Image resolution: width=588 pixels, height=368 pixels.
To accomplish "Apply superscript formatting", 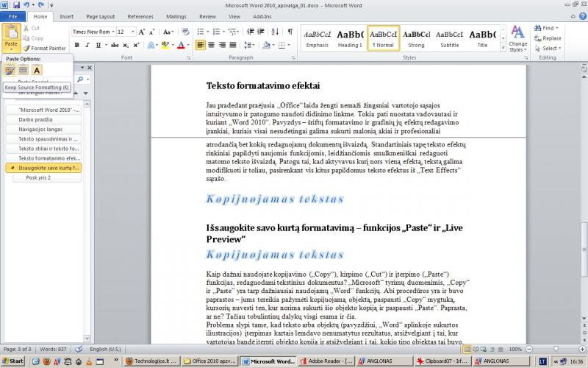I will point(136,45).
